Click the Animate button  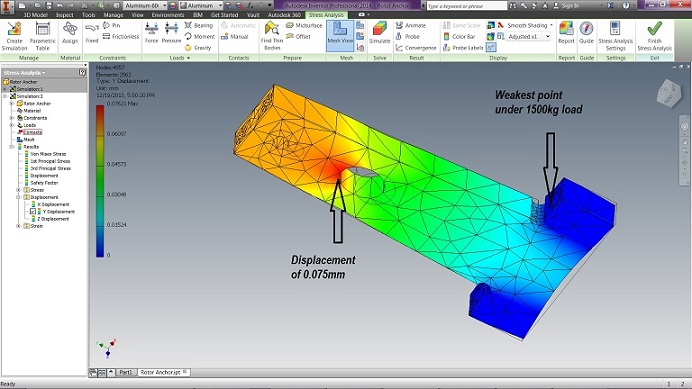coord(410,25)
